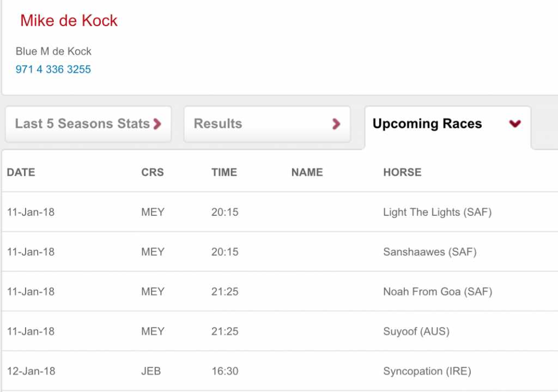Open the Last 5 Seasons Stats tab
Screen dimensions: 558x392
tap(83, 124)
